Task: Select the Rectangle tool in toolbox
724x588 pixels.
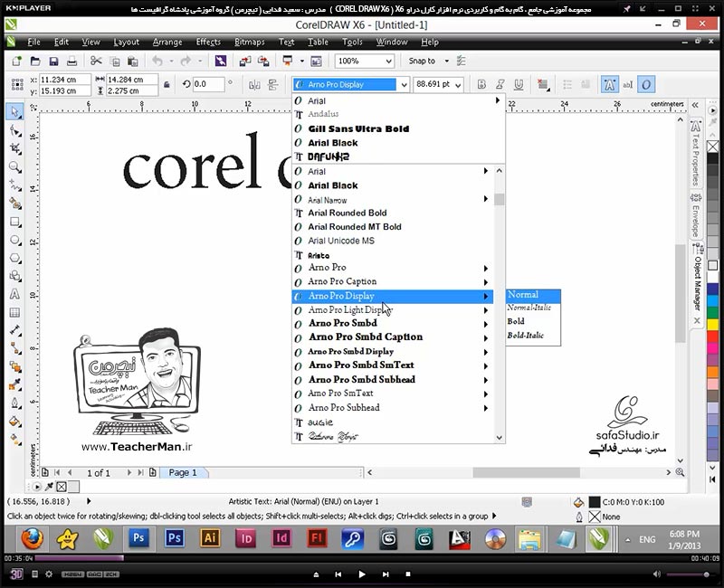Action: click(14, 222)
